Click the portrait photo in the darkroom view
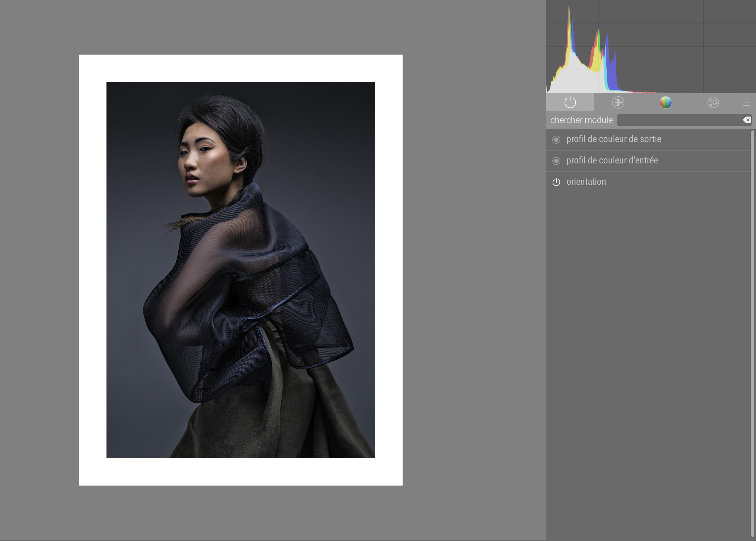This screenshot has height=541, width=756. [241, 270]
